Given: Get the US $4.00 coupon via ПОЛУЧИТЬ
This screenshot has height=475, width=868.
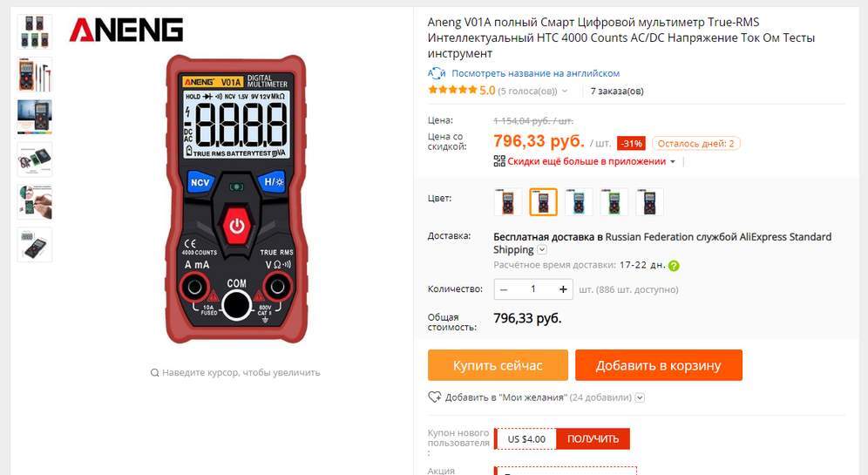Looking at the screenshot, I should (593, 438).
